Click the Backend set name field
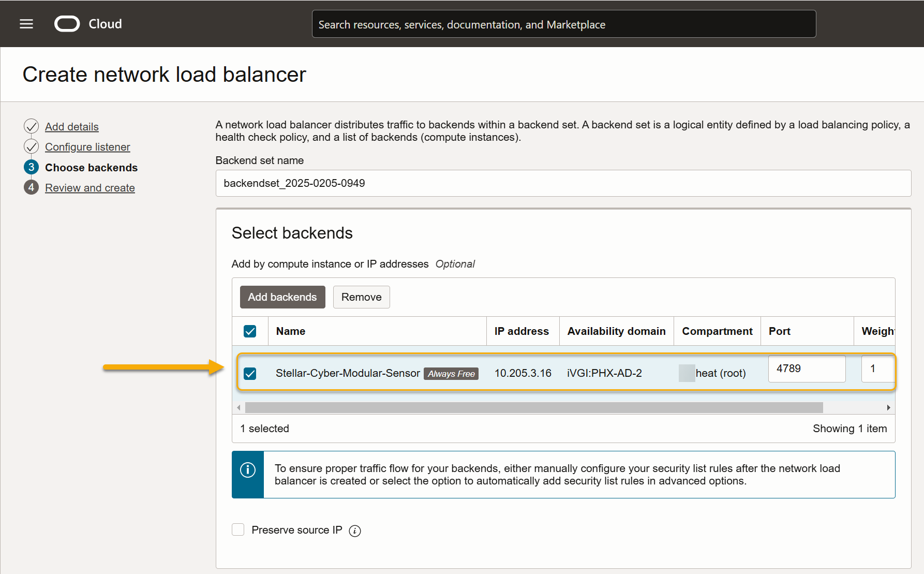The height and width of the screenshot is (574, 924). (x=563, y=183)
